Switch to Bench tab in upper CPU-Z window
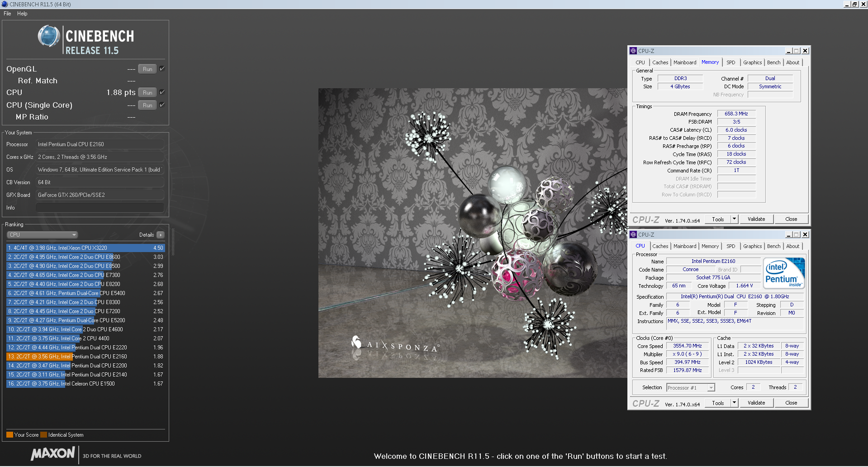Image resolution: width=868 pixels, height=467 pixels. coord(774,62)
